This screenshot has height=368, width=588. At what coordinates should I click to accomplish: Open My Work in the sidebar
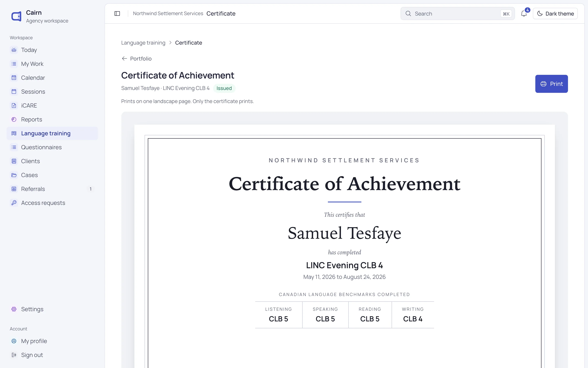(52, 64)
